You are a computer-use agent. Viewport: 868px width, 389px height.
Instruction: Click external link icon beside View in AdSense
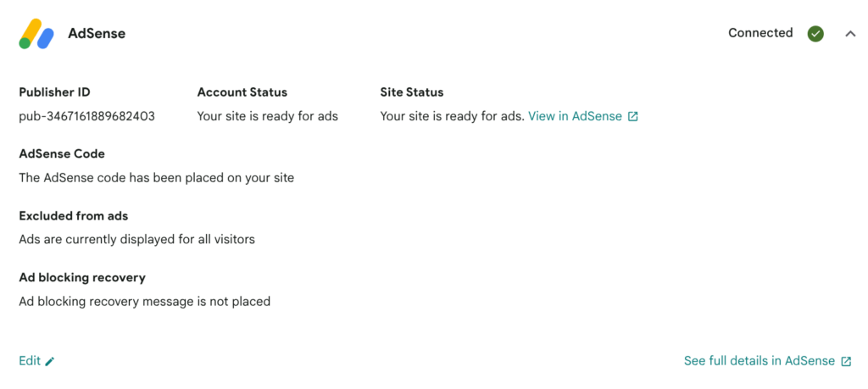tap(632, 117)
